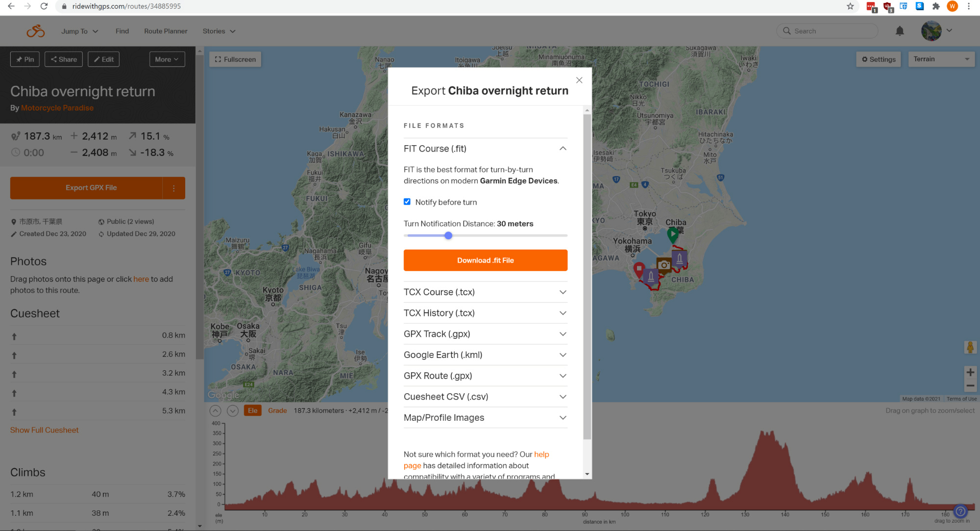Collapse the FIT Course (.fit) section
Screen dimensions: 980x531
(x=485, y=149)
